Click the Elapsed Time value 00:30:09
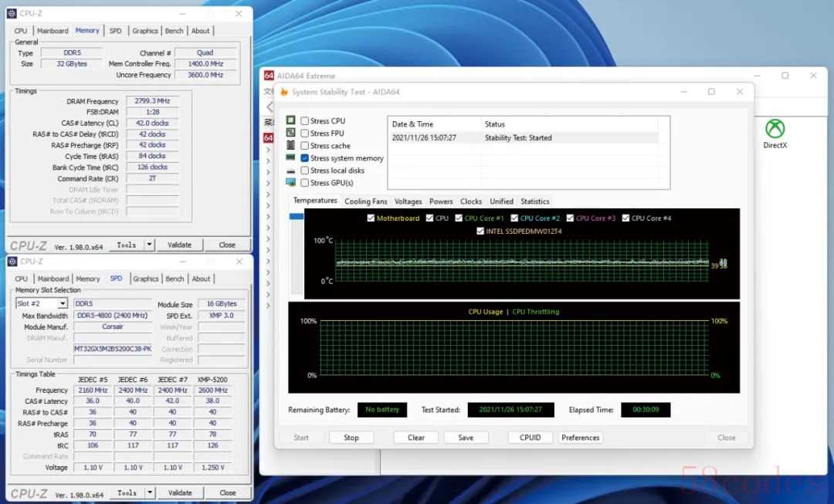The width and height of the screenshot is (834, 504). [x=646, y=409]
